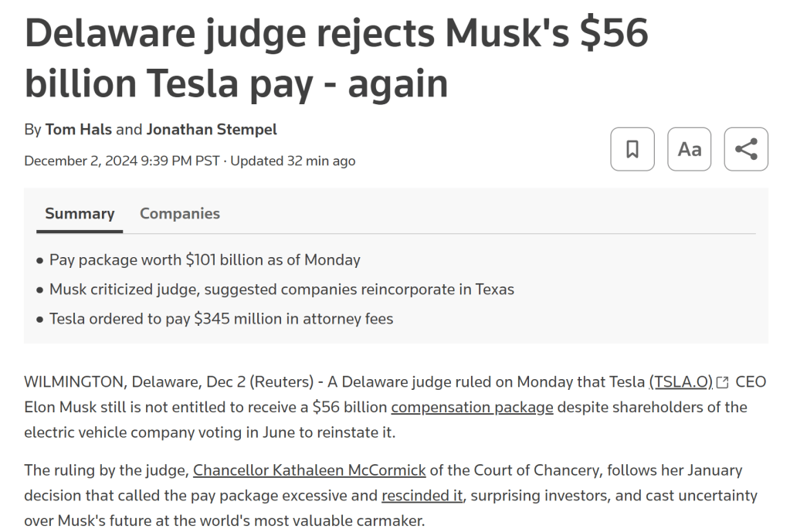Open the "compensation package" hyperlink

[x=472, y=407]
